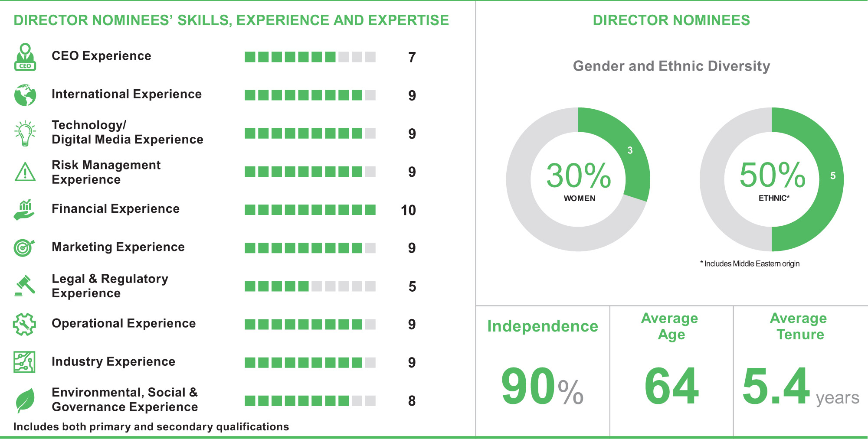Click the Environmental, Social & Governance leaf icon

[25, 400]
